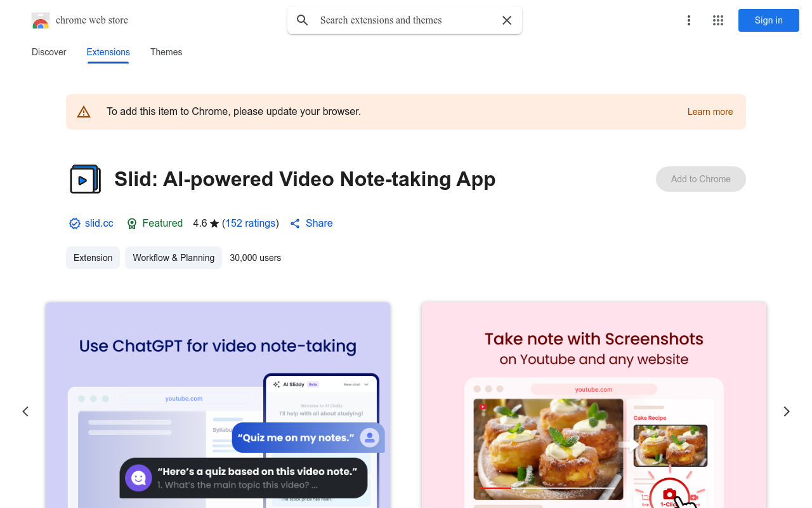The height and width of the screenshot is (508, 812).
Task: Open the Learn more link
Action: coord(710,112)
